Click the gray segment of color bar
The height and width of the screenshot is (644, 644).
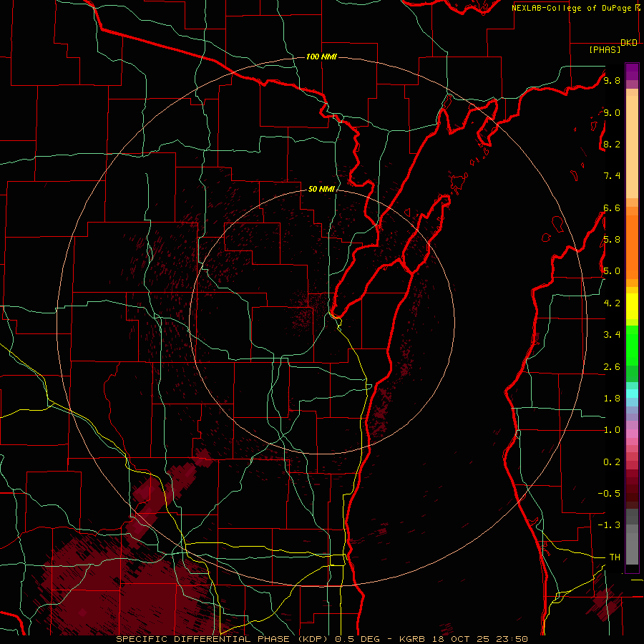[632, 537]
